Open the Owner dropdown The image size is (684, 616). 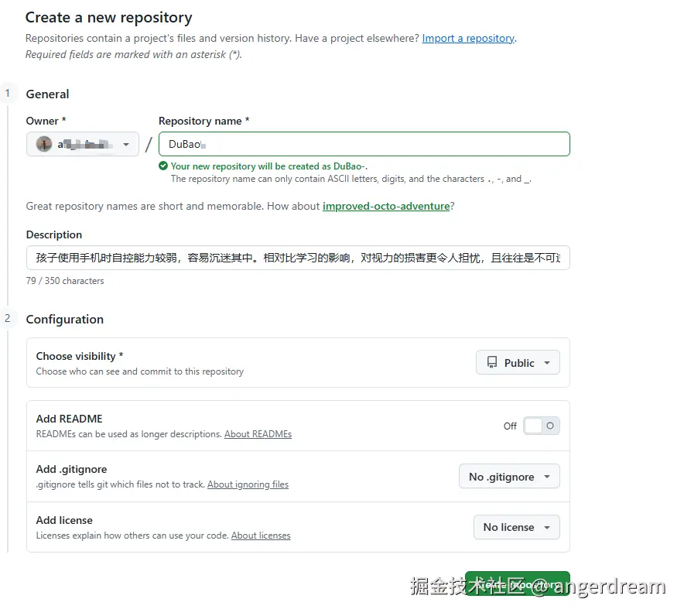pyautogui.click(x=83, y=144)
